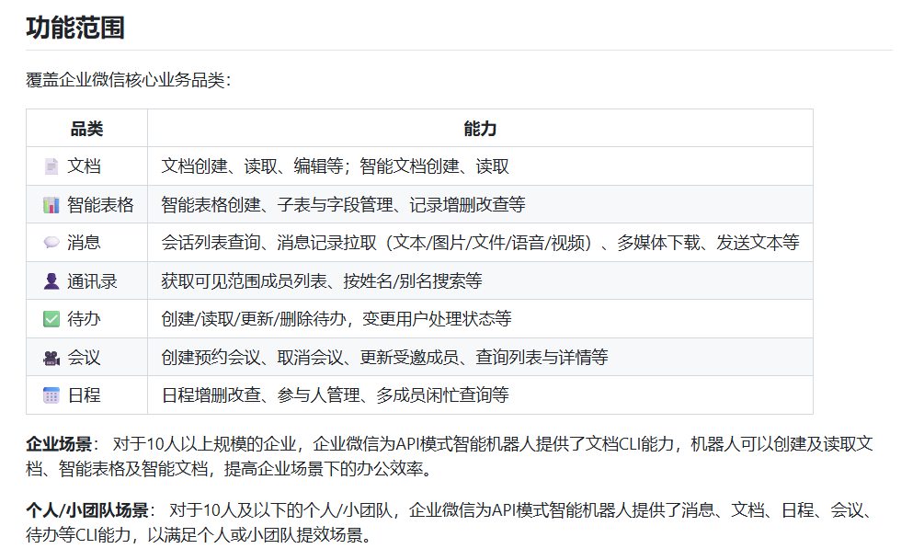Click the 待办 category label
Screen dimensions: 924x560
pyautogui.click(x=84, y=319)
